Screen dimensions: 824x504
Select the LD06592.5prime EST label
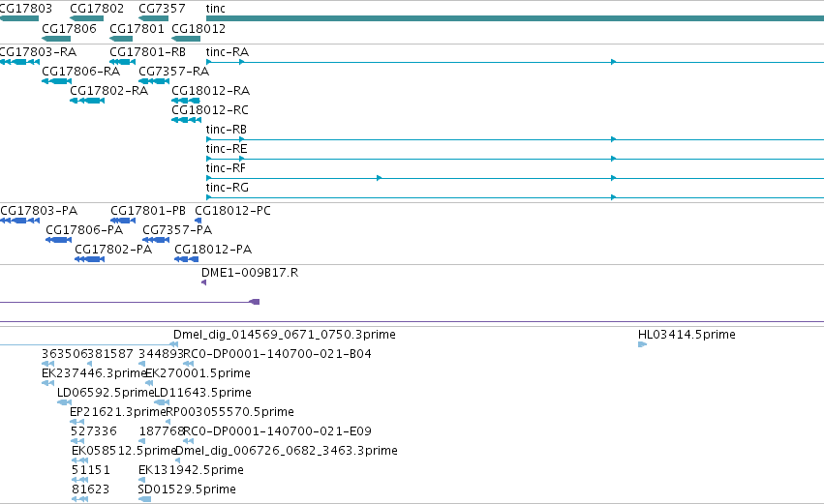click(106, 393)
